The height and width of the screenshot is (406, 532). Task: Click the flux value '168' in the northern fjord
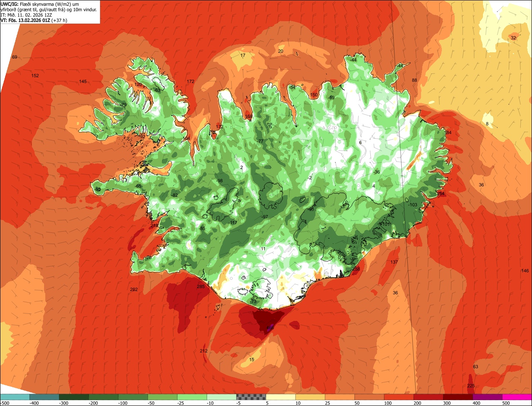pos(249,117)
